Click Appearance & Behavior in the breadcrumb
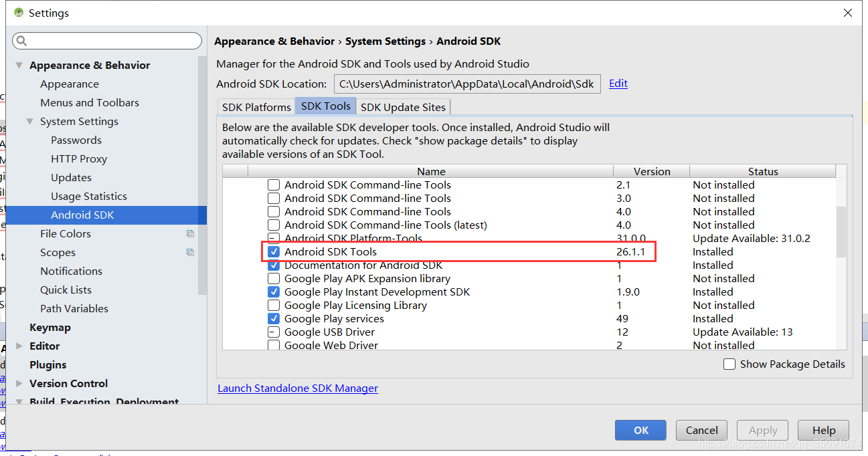868x456 pixels. (274, 41)
